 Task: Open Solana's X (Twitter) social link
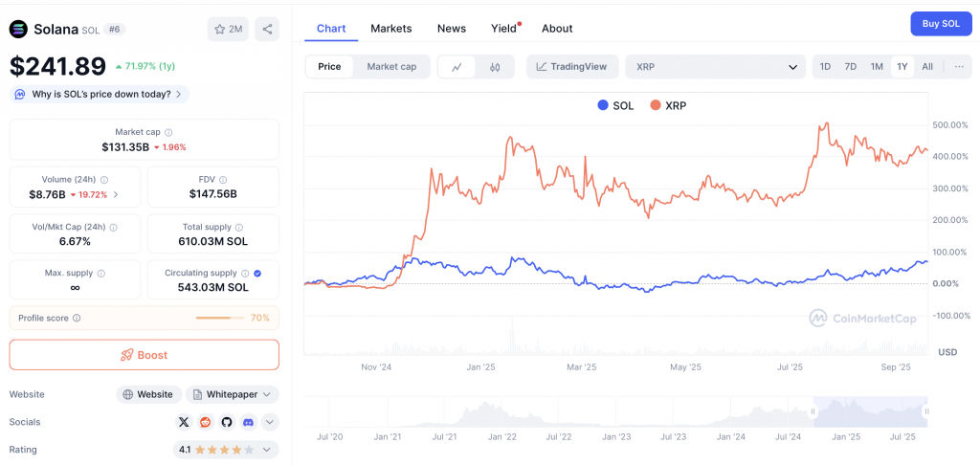click(x=184, y=423)
